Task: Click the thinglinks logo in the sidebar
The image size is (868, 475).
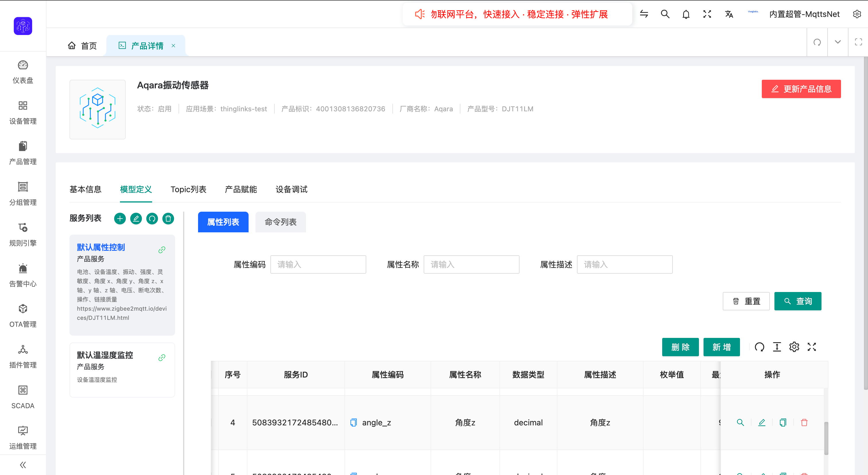Action: (23, 26)
